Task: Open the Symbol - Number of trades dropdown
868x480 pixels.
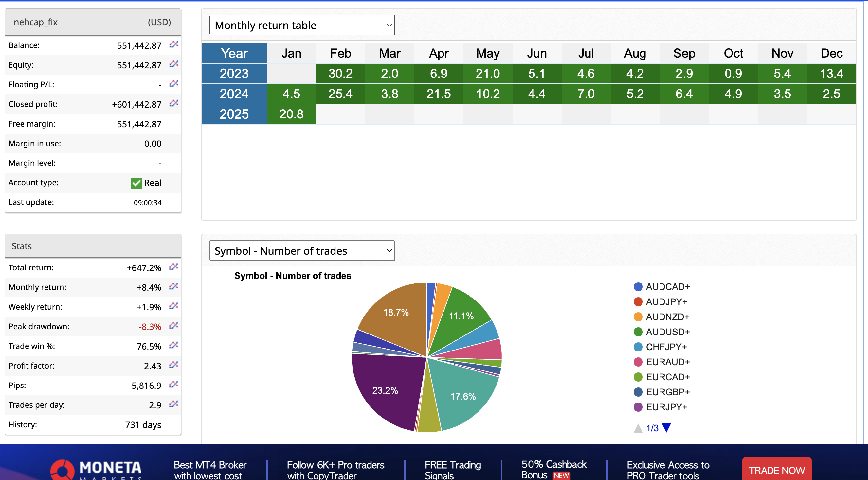Action: 302,251
